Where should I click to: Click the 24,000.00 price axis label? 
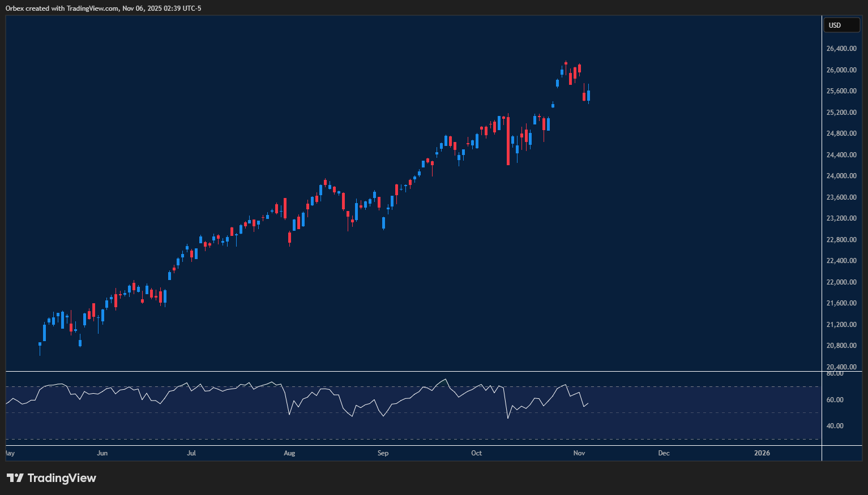tap(841, 176)
